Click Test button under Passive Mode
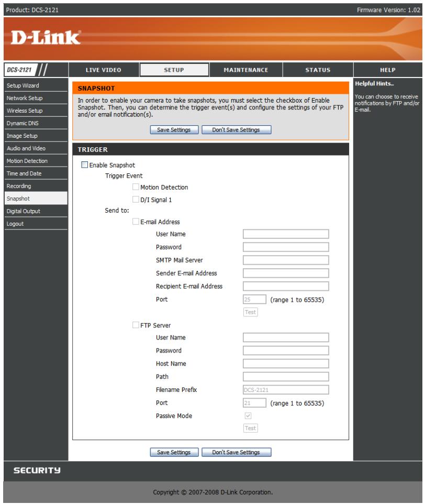Screen dimensions: 425x504 point(250,428)
